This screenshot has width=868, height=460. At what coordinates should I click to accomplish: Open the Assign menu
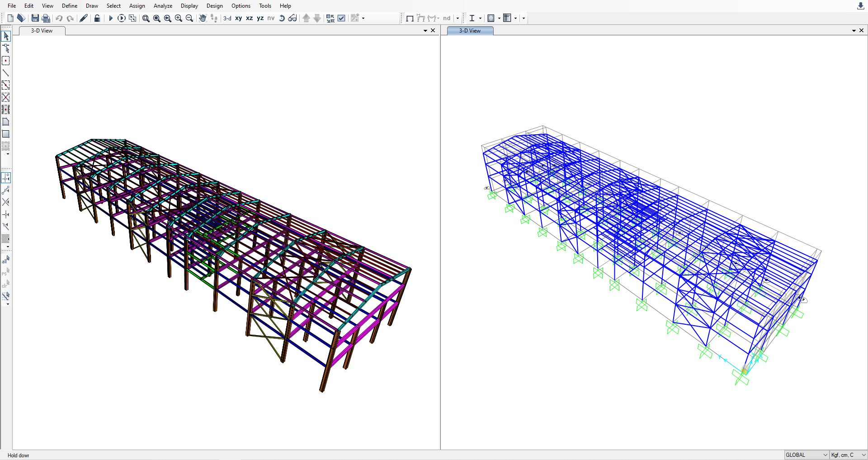point(137,6)
